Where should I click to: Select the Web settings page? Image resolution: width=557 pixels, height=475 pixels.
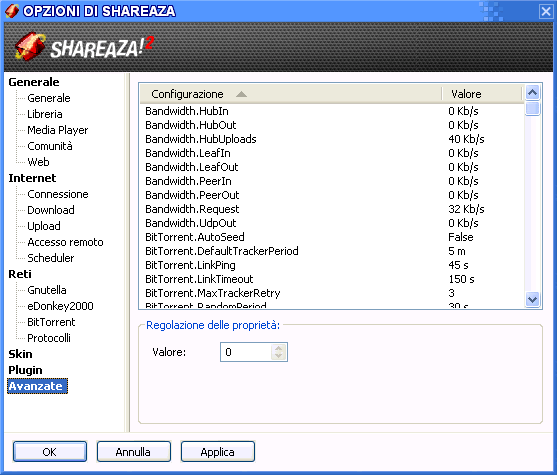pos(38,162)
